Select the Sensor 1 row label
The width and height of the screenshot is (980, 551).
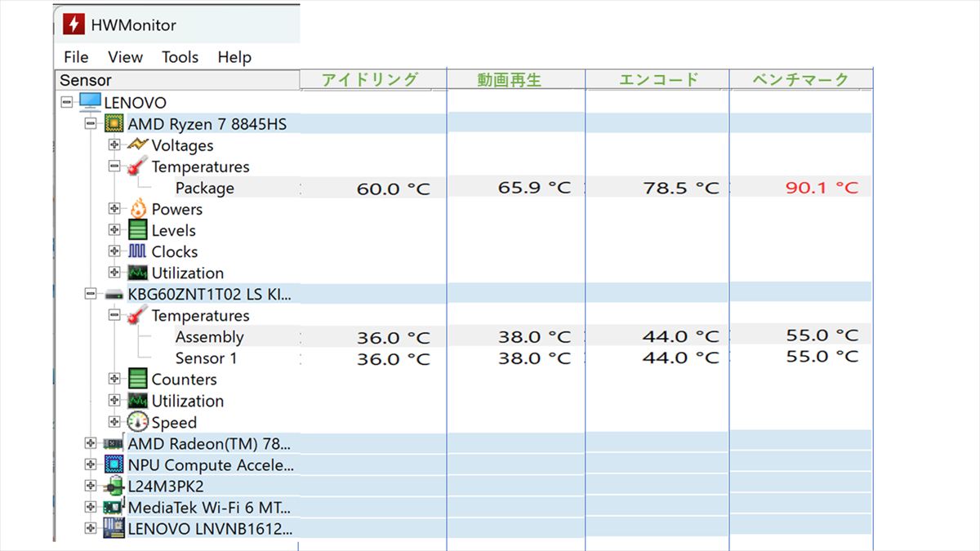207,358
